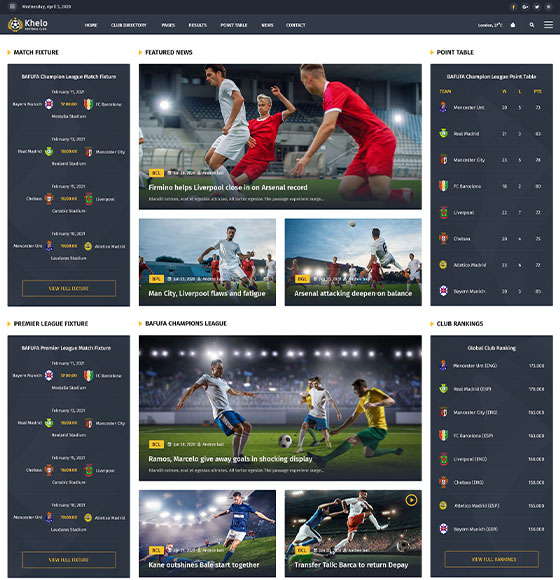Open the Results menu item
560x580 pixels.
click(x=198, y=25)
